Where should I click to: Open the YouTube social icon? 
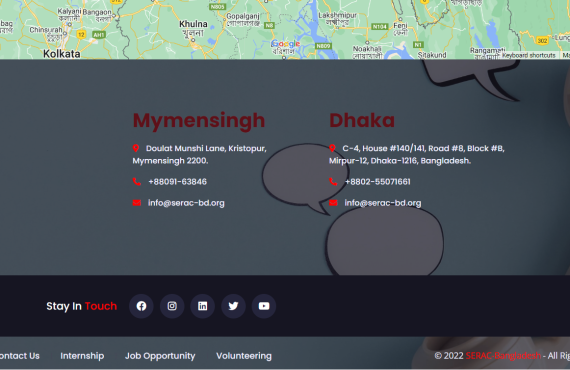tap(264, 306)
